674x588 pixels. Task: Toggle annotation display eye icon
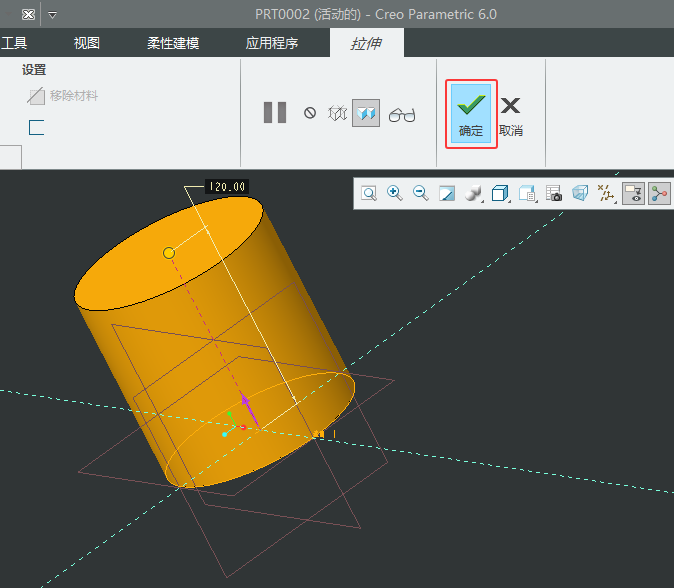pyautogui.click(x=633, y=194)
